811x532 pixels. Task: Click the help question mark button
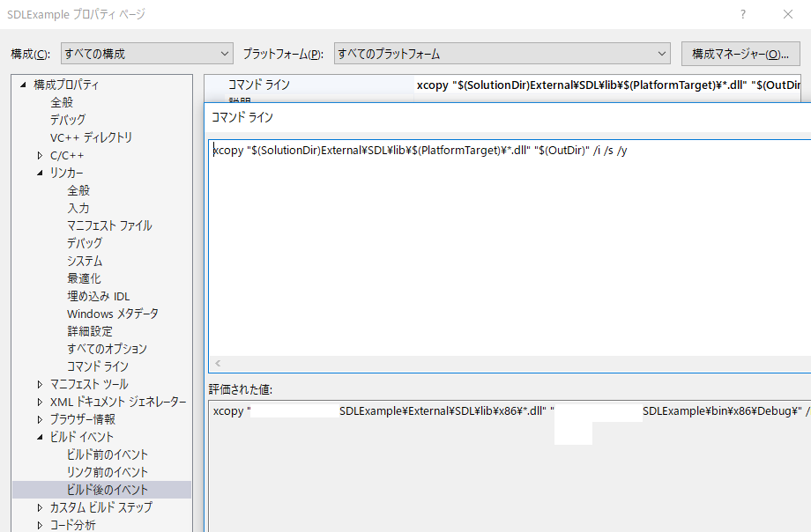(743, 14)
